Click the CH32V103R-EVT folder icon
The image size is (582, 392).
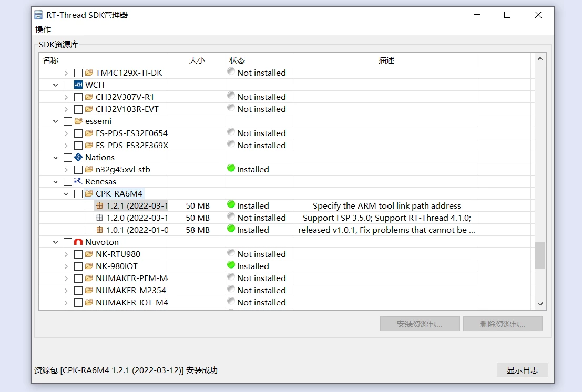[89, 109]
